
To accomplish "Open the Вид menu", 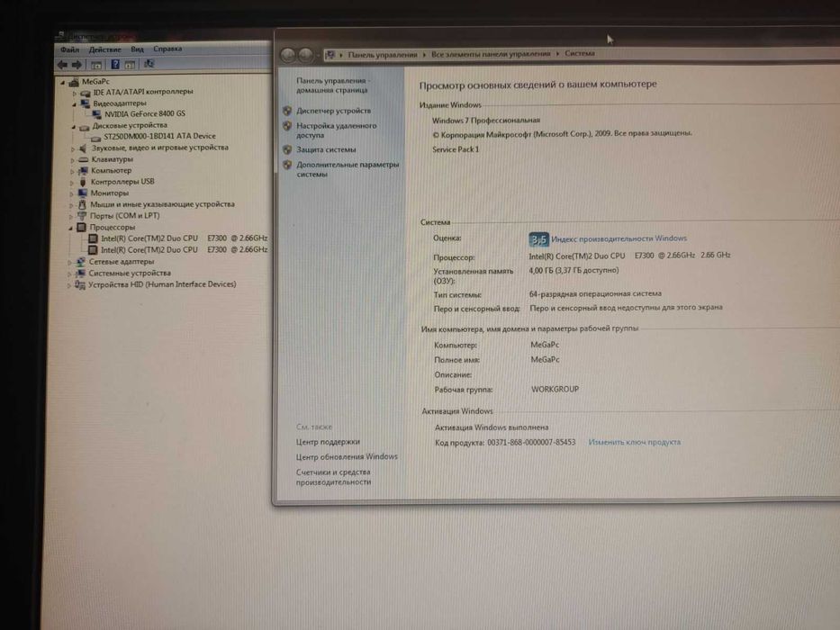I will pos(137,49).
